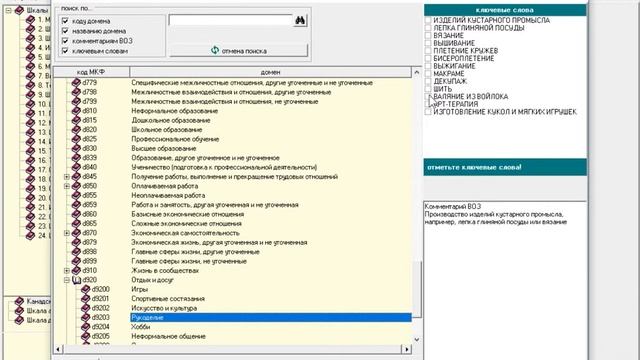This screenshot has height=360, width=640.
Task: Check the ВЯЗАНИЕ keyword
Action: 428,36
